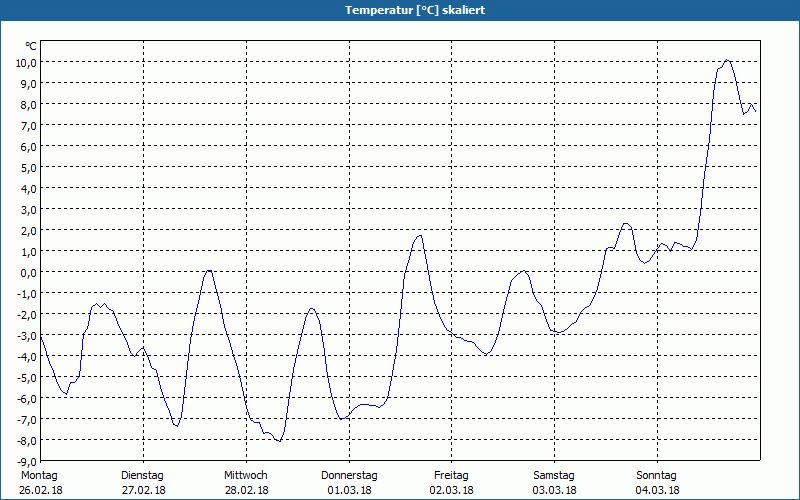Click the 1,0 y-axis label
This screenshot has height=500, width=800.
click(x=29, y=251)
